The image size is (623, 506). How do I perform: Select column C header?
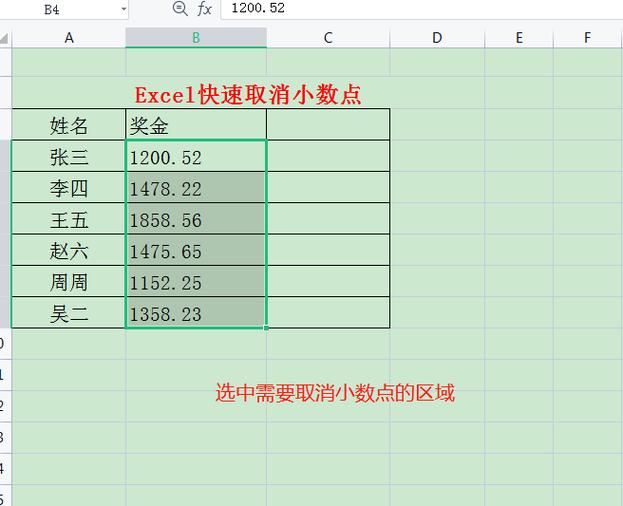point(328,38)
